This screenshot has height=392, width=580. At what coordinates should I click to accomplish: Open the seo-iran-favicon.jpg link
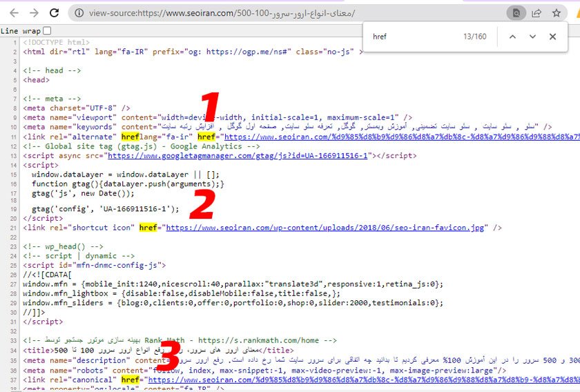click(x=325, y=228)
